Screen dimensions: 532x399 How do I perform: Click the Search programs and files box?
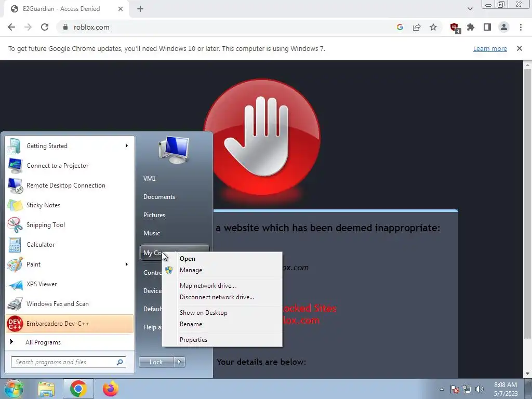click(69, 362)
